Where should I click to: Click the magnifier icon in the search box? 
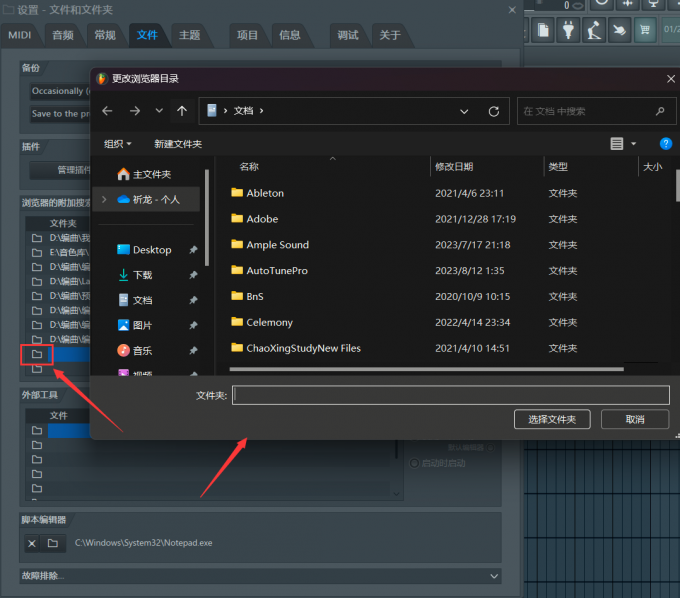coord(660,111)
